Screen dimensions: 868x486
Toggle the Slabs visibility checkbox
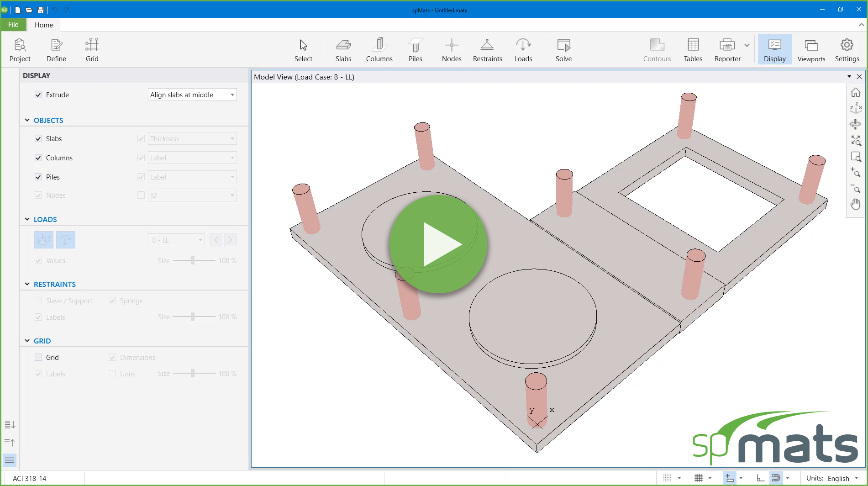tap(38, 139)
